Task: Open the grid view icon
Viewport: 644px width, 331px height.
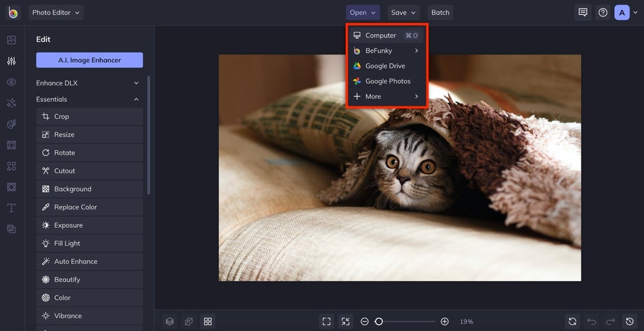Action: pos(208,321)
